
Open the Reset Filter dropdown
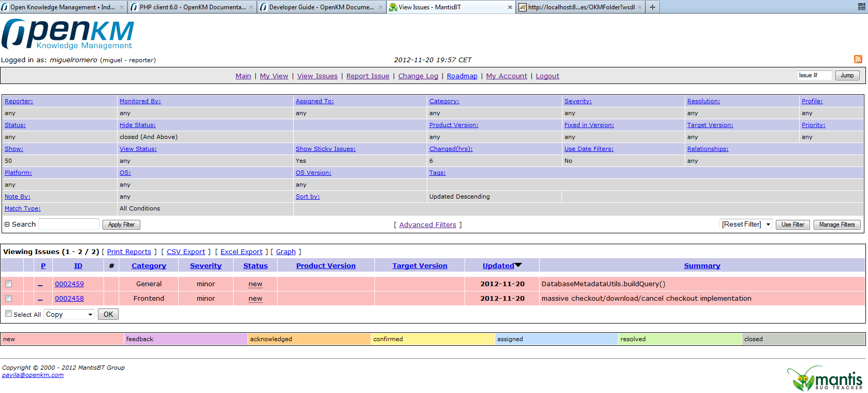pyautogui.click(x=746, y=224)
